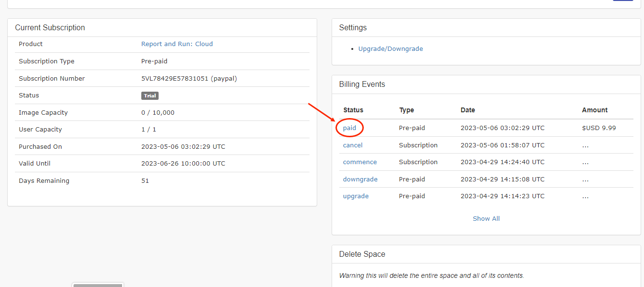644x287 pixels.
Task: Click the Amount column header
Action: (x=594, y=110)
